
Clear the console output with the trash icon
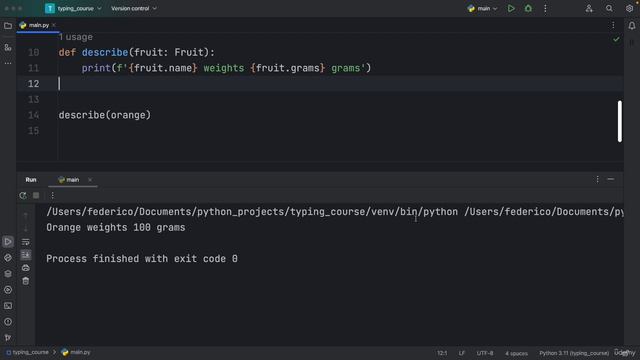pos(26,281)
